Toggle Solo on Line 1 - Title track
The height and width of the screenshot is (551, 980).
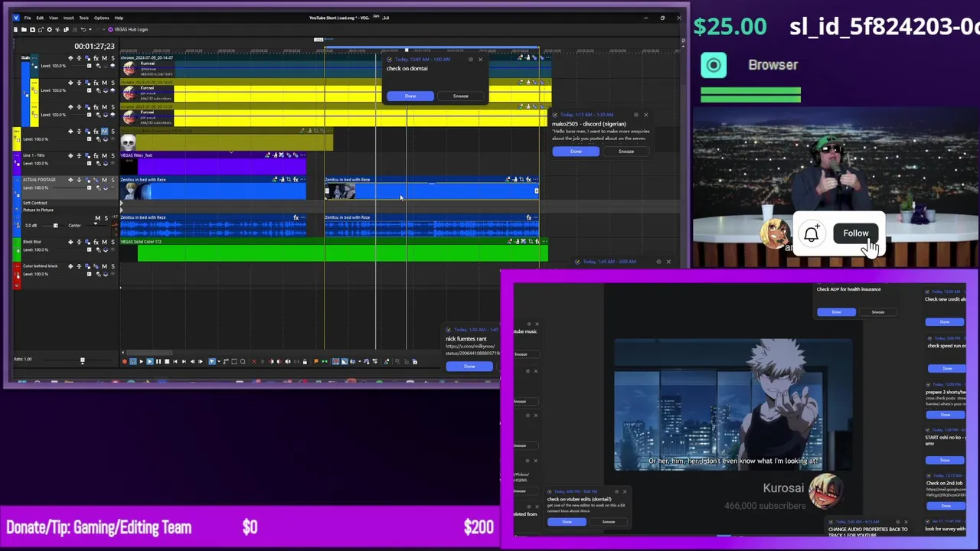click(113, 155)
